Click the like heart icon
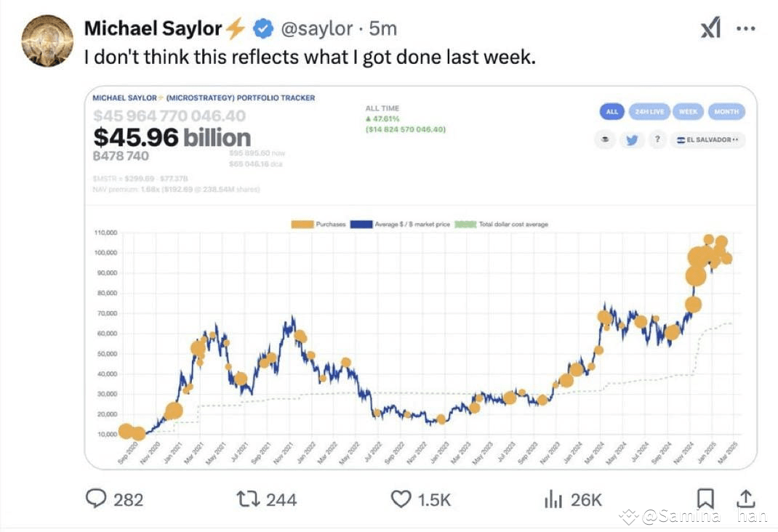The image size is (778, 532). 402,499
